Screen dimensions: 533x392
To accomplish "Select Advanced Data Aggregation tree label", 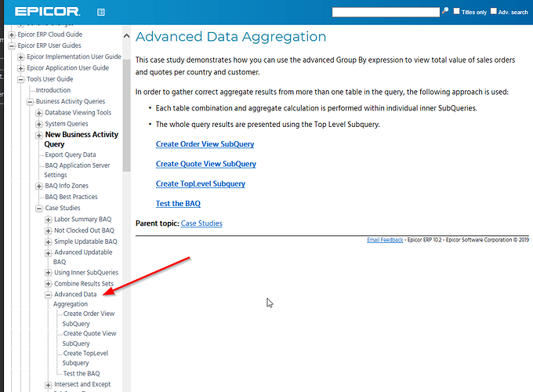I will (x=75, y=299).
